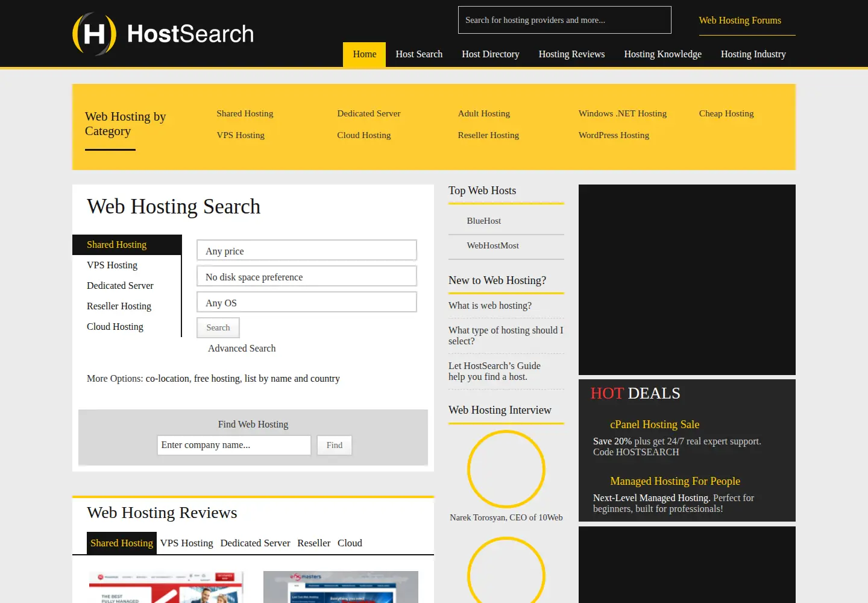
Task: Open WordPress Hosting category link
Action: pos(614,135)
